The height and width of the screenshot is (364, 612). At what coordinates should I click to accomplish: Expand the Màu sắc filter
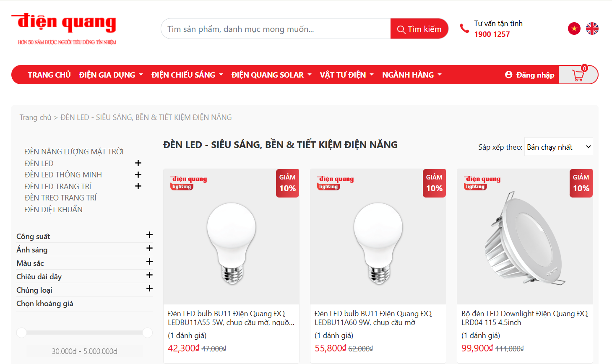[x=149, y=262]
